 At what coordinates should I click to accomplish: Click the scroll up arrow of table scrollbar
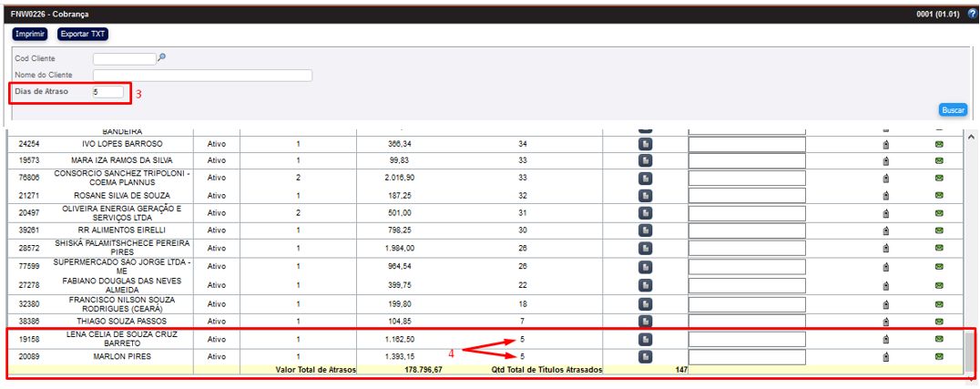coord(970,137)
